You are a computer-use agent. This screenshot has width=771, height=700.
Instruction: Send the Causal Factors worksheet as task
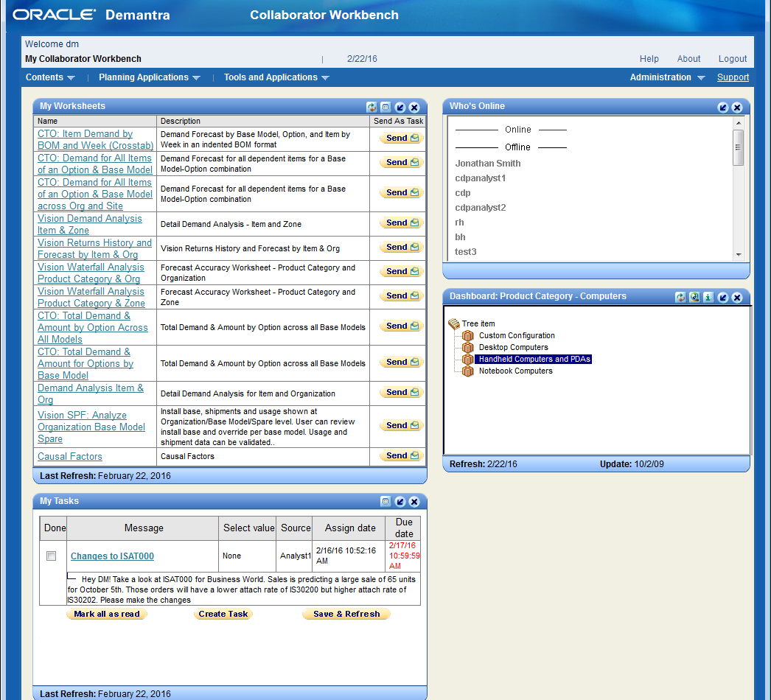coord(402,455)
